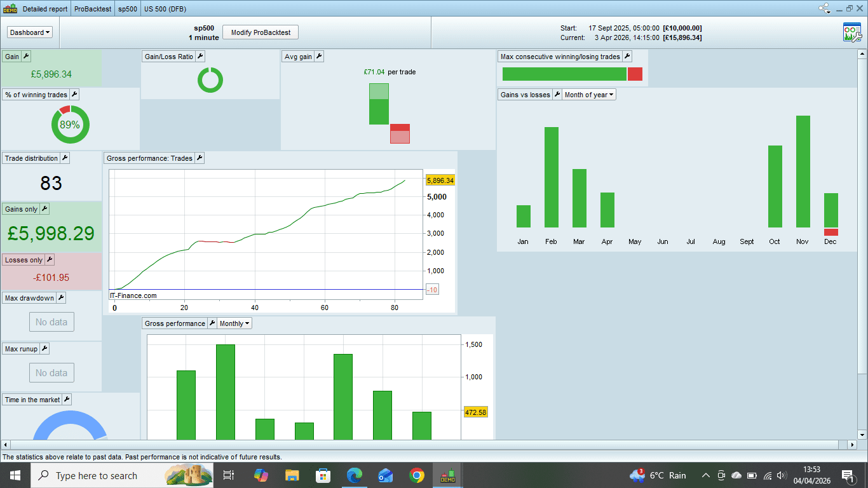868x488 pixels.
Task: Click the -£101.95 losses only value
Action: 51,278
